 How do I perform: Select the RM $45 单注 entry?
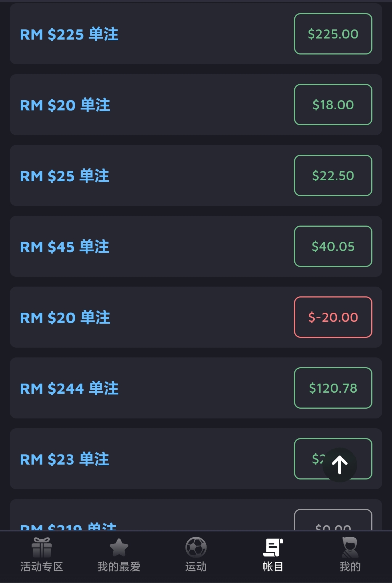[x=65, y=247]
